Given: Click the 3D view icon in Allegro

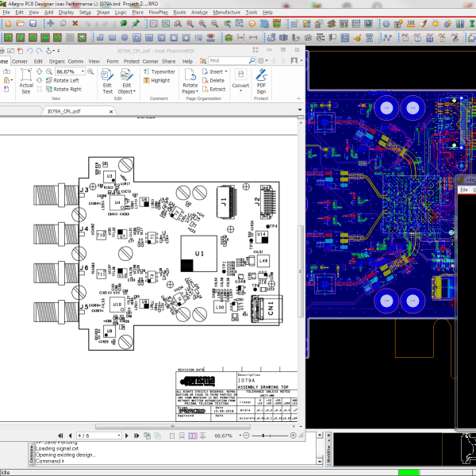Looking at the screenshot, I should tap(264, 23).
